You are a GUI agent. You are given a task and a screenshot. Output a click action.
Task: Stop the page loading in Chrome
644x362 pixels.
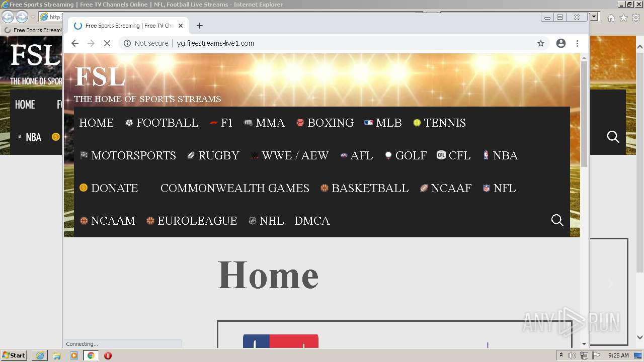[x=107, y=43]
